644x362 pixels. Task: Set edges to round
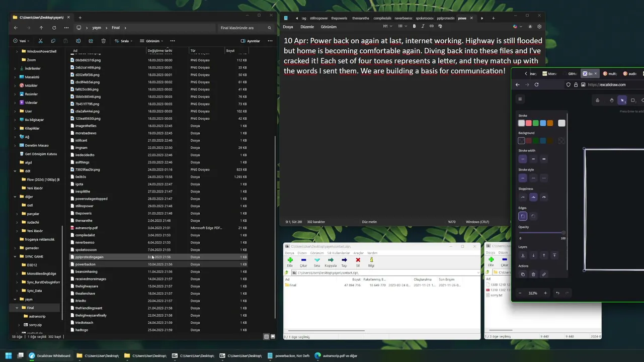coord(533,216)
